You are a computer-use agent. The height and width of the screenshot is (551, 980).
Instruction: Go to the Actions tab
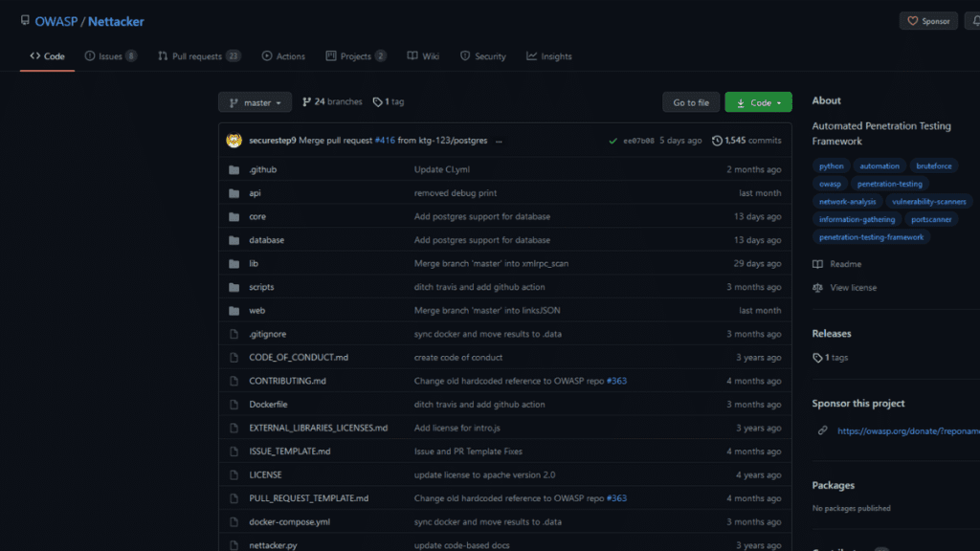[283, 56]
